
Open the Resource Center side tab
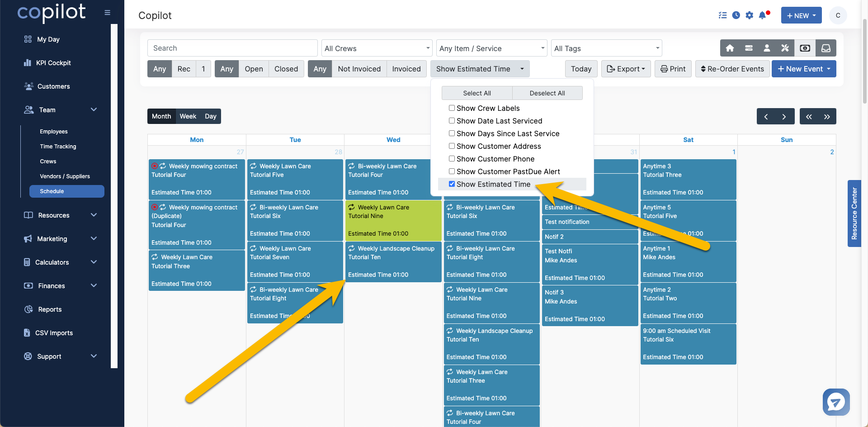pyautogui.click(x=854, y=213)
